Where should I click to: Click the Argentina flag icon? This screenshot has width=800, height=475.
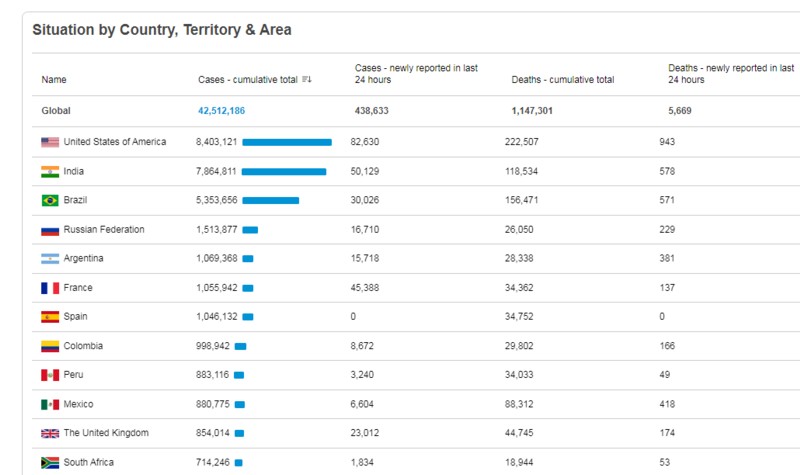[50, 259]
